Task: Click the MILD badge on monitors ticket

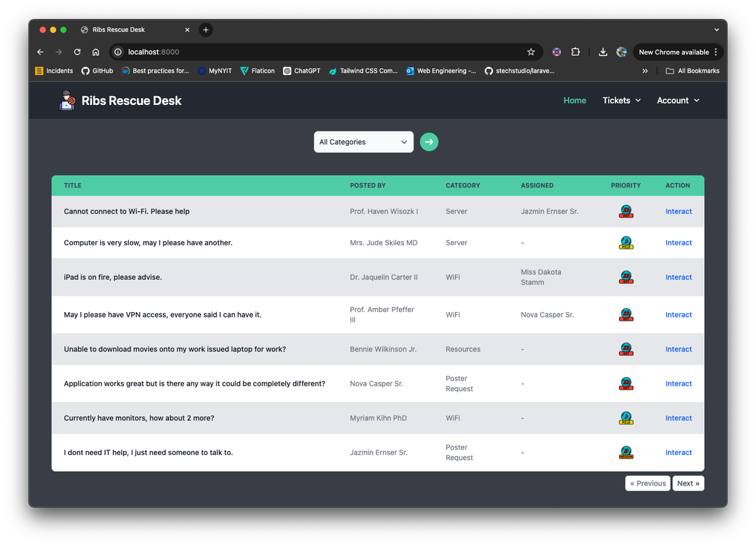Action: click(626, 418)
